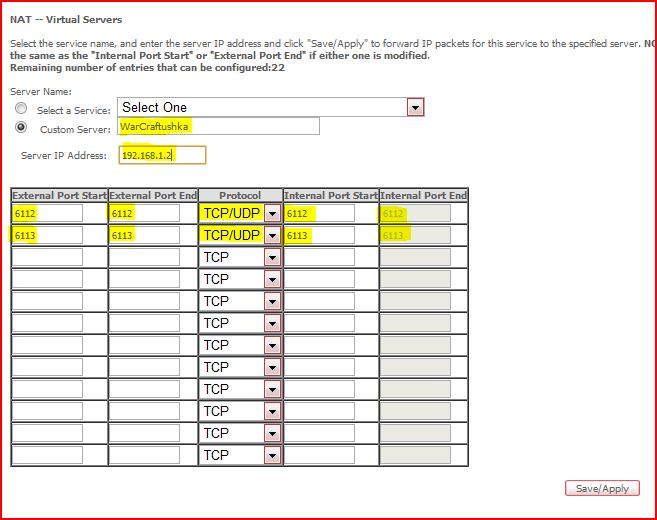
Task: Open the Protocol dropdown in the last row
Action: click(x=240, y=455)
